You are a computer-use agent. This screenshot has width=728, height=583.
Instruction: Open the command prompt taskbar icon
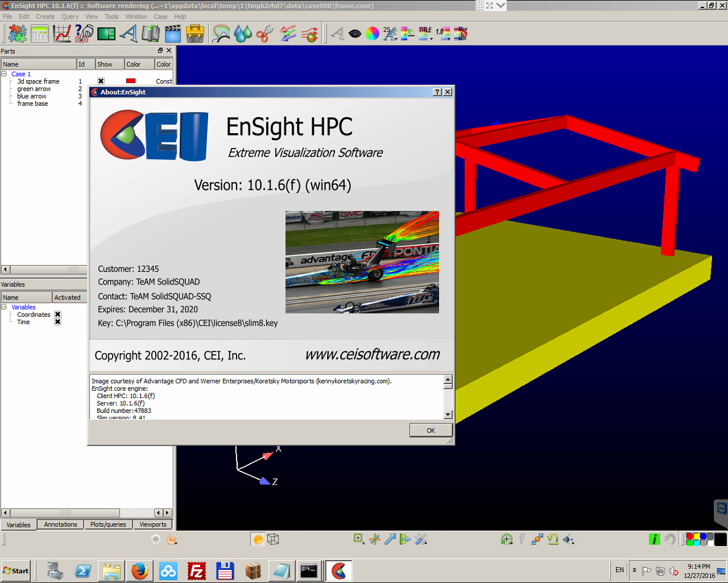click(309, 571)
